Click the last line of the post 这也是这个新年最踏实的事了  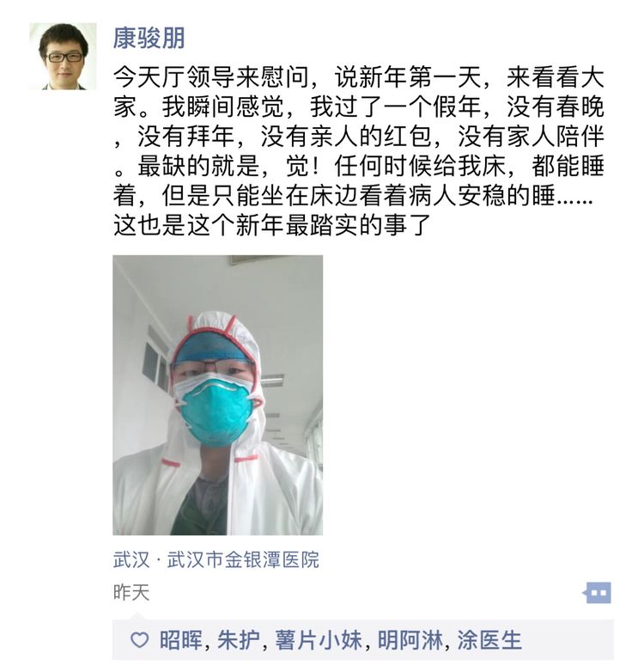272,224
